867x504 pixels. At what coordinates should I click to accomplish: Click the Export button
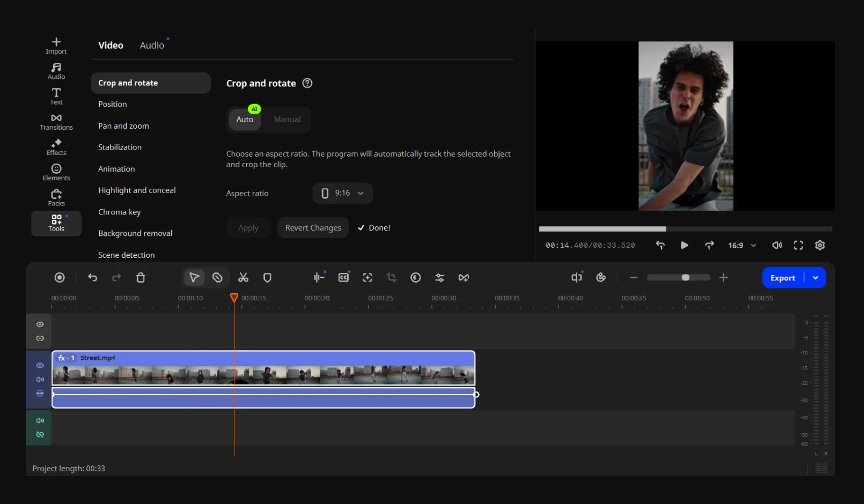pyautogui.click(x=783, y=278)
